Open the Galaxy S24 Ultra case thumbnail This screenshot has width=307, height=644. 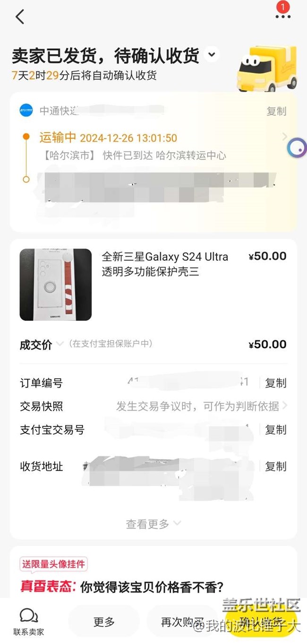click(x=56, y=284)
